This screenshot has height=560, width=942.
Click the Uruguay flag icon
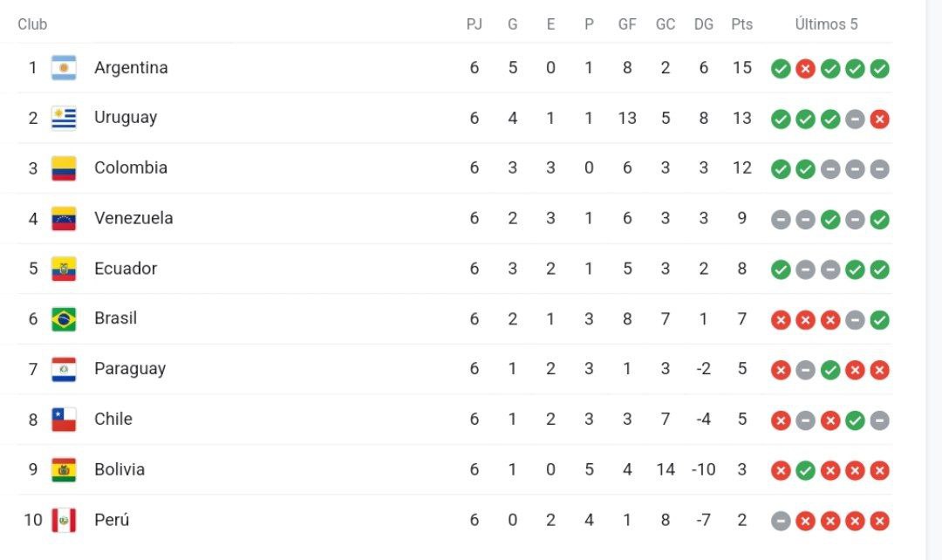(64, 119)
